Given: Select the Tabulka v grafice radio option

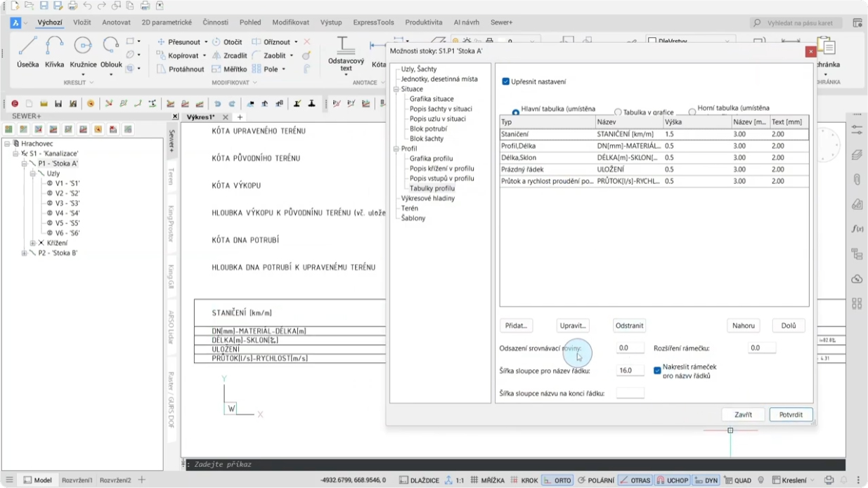Looking at the screenshot, I should point(618,112).
